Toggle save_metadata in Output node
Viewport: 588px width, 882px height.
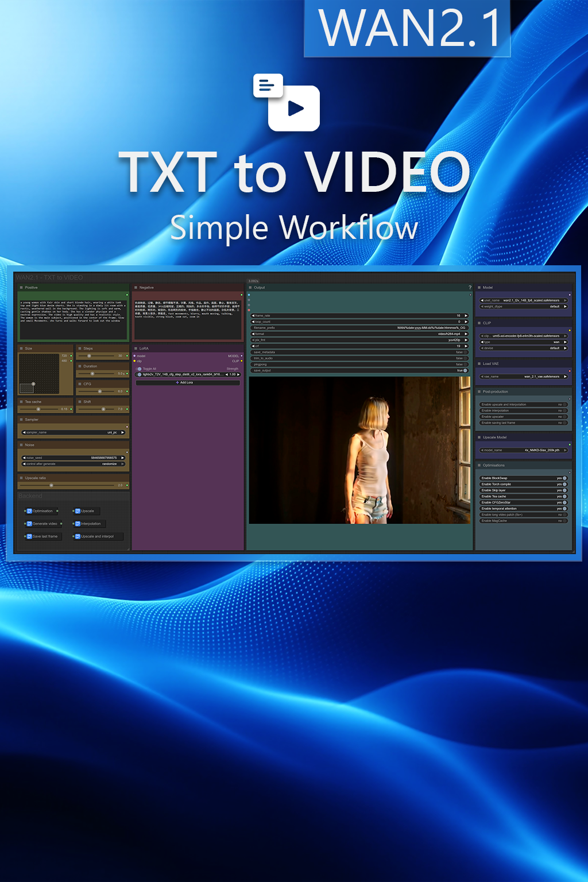pyautogui.click(x=466, y=353)
